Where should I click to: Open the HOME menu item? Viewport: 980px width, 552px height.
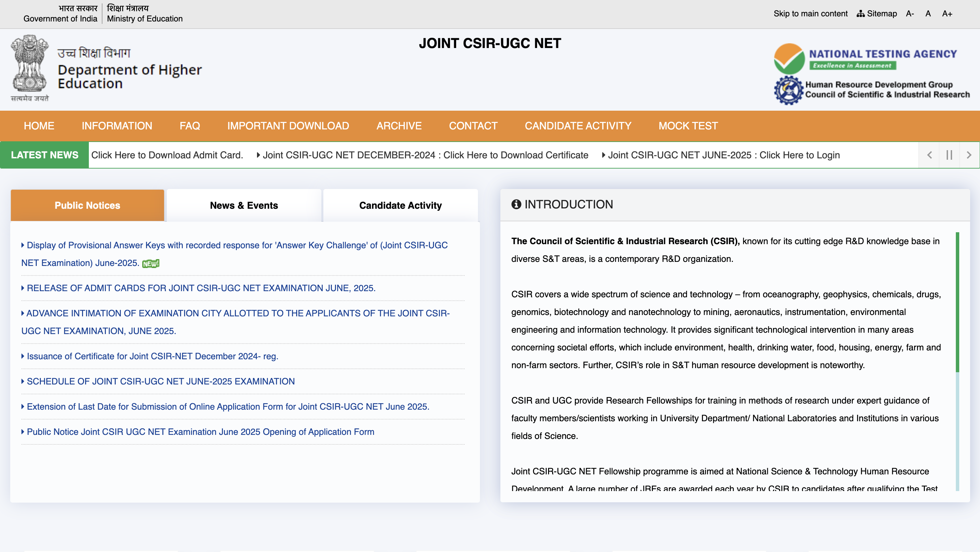(x=39, y=126)
